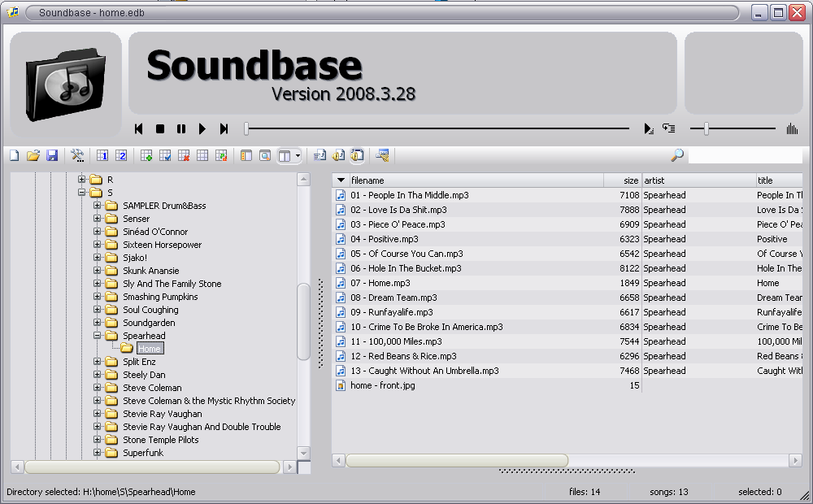Viewport: 813px width, 504px height.
Task: Click the grid icon labeled 1
Action: point(102,155)
